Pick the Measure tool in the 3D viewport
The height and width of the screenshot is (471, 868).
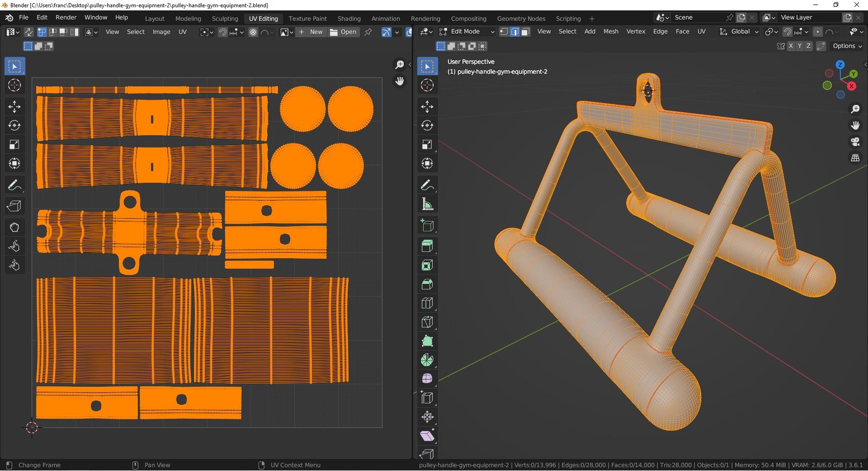coord(427,205)
